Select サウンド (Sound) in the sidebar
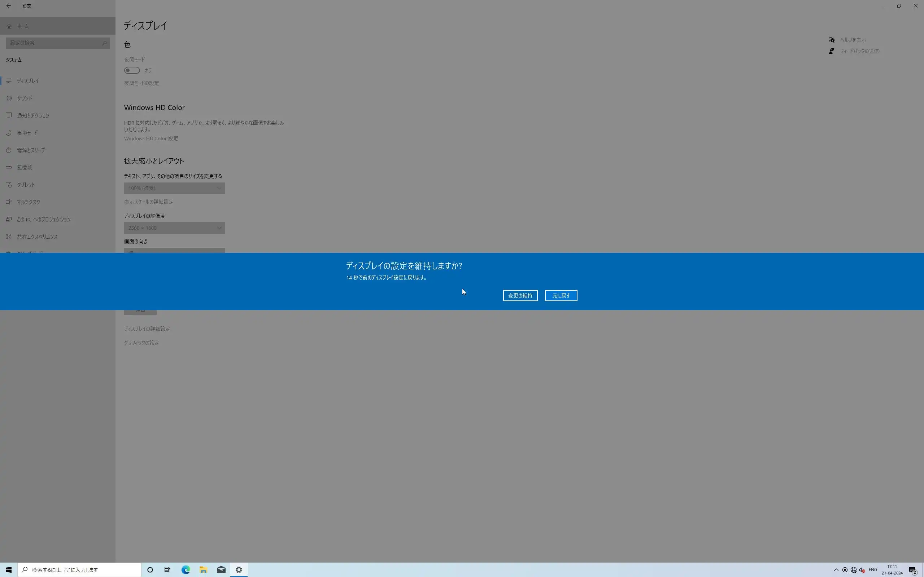The height and width of the screenshot is (577, 924). 25,98
